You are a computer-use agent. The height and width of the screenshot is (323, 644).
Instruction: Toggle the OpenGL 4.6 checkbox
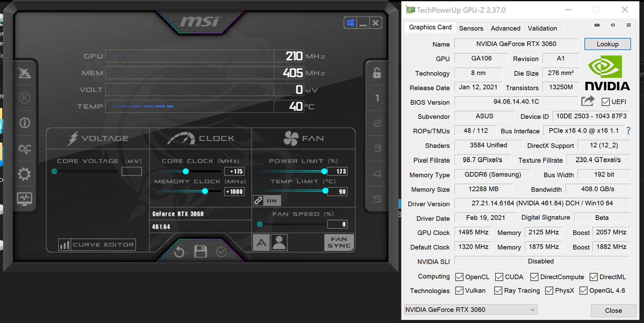[583, 291]
